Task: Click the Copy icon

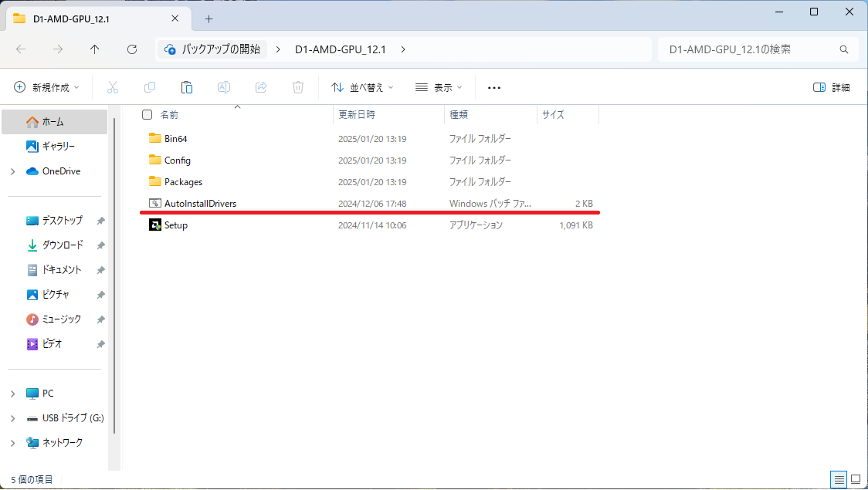Action: (150, 87)
